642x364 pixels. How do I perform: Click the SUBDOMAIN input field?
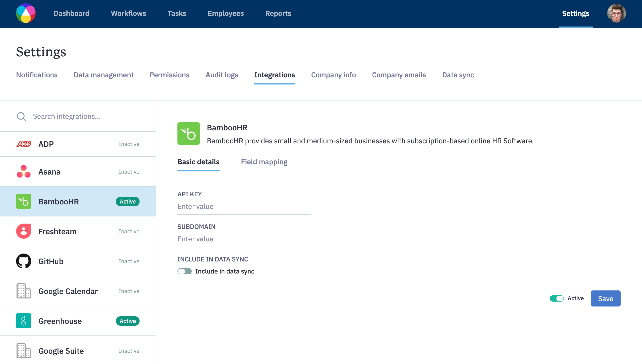244,239
